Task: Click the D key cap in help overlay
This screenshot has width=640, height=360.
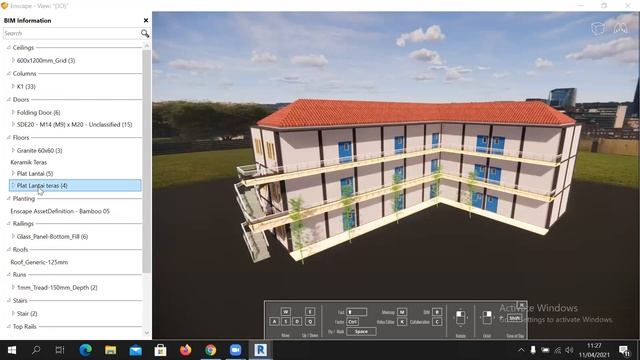Action: click(x=297, y=322)
